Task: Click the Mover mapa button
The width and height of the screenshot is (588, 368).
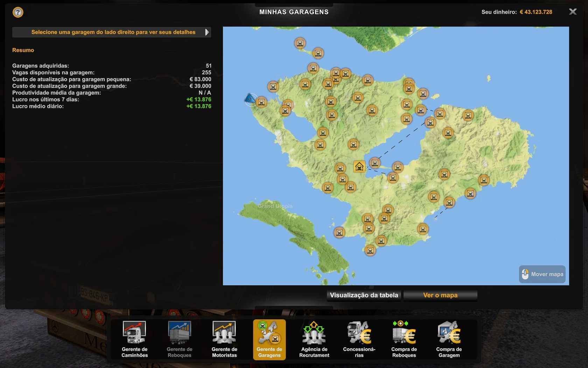Action: point(542,274)
